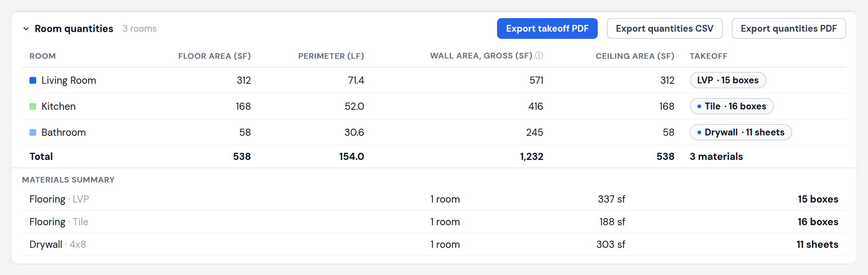Open the Drywall 11 sheets takeoff chip
868x275 pixels.
741,132
